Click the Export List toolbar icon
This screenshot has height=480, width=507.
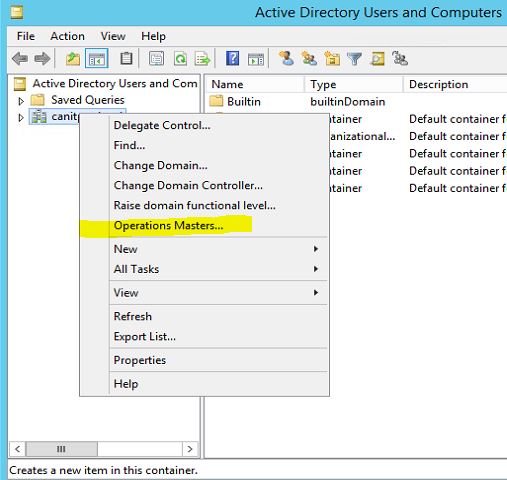(203, 59)
